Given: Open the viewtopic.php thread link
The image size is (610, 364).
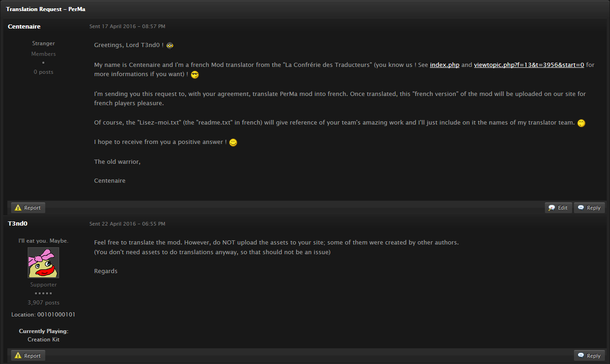Looking at the screenshot, I should [529, 65].
